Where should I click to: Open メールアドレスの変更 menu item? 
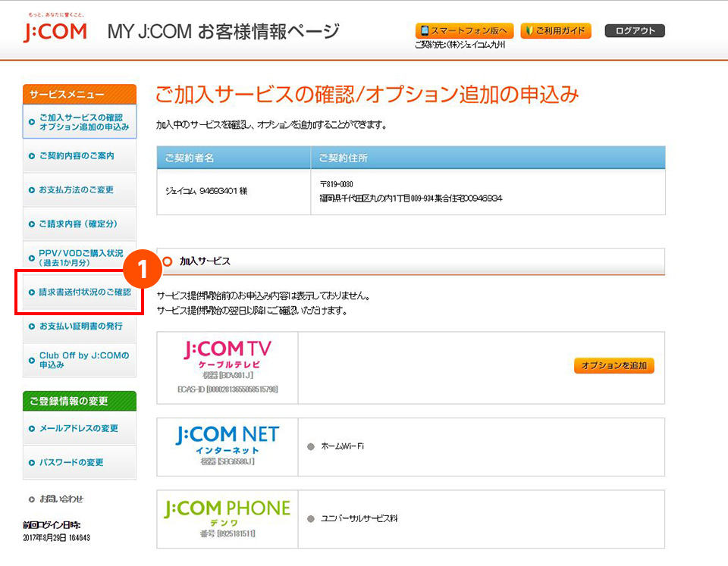pyautogui.click(x=80, y=428)
